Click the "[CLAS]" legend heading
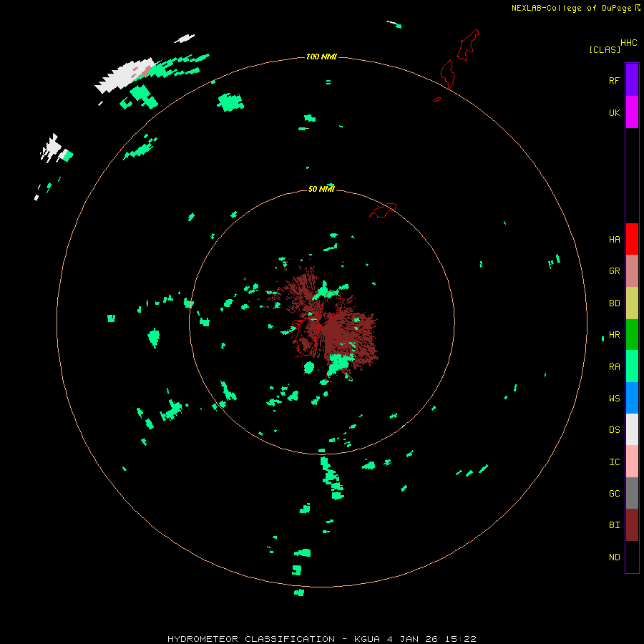The image size is (644, 644). pos(605,49)
